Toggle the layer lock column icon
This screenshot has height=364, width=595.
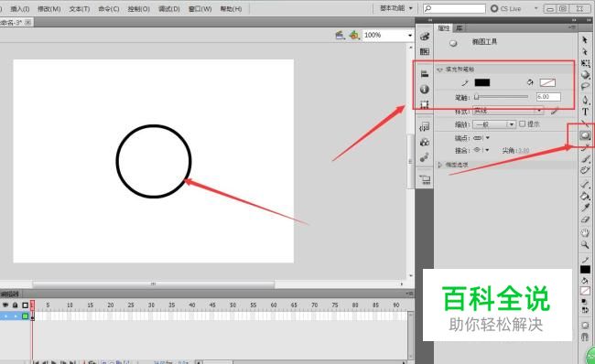tap(15, 305)
